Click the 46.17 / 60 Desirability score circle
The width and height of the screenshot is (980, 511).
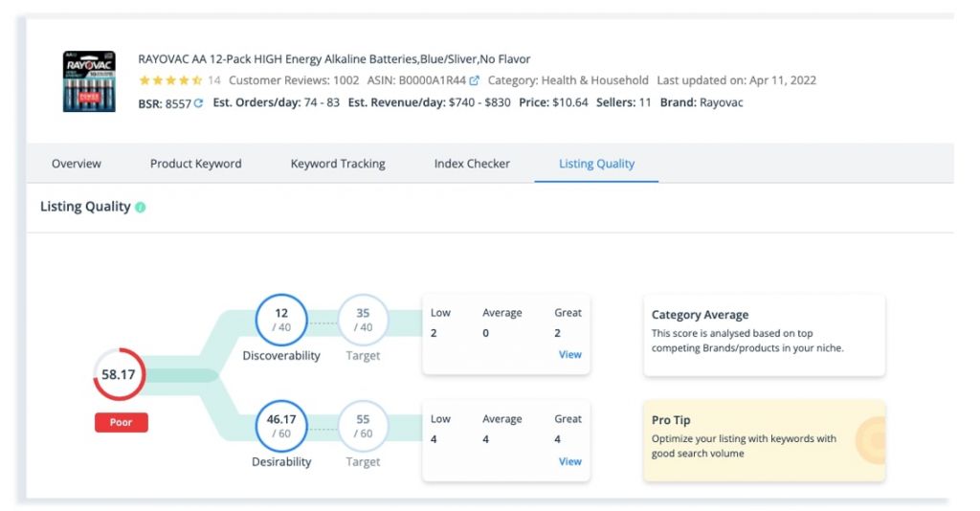281,426
